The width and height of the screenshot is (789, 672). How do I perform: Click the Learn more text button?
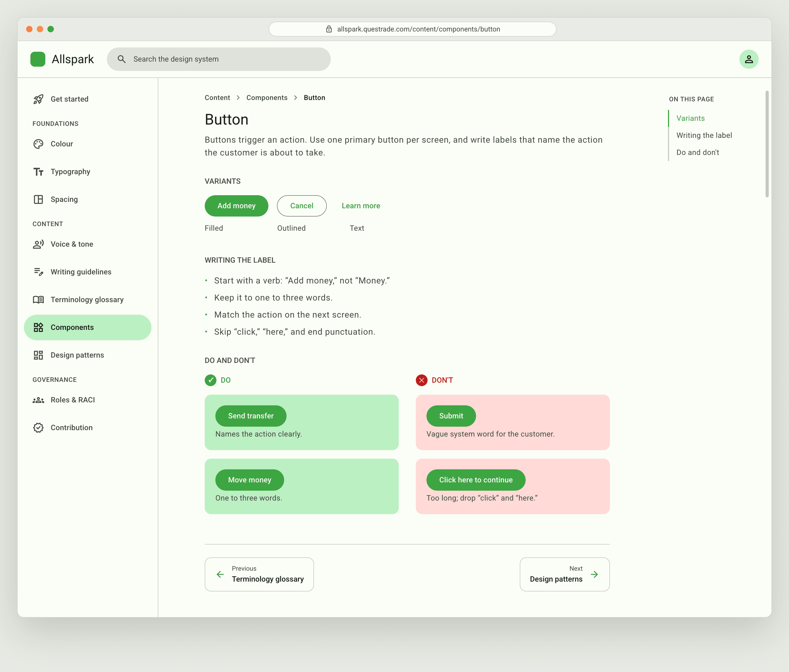tap(361, 206)
